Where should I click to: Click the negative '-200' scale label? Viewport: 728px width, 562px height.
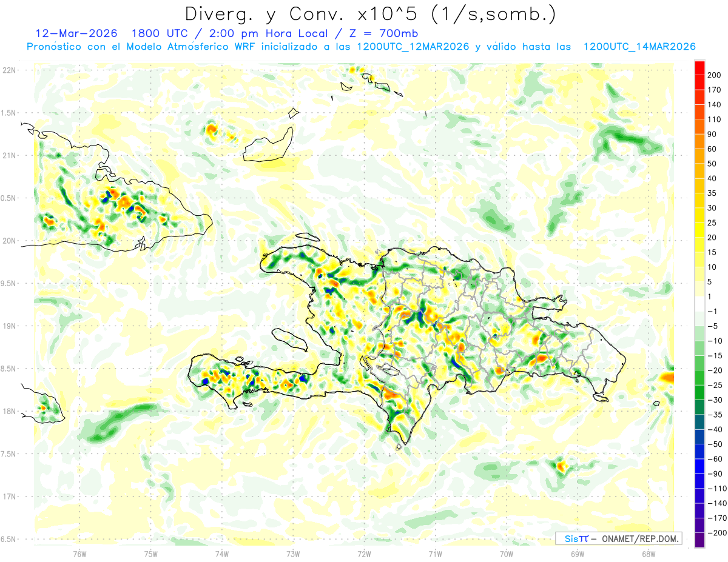coord(717,532)
